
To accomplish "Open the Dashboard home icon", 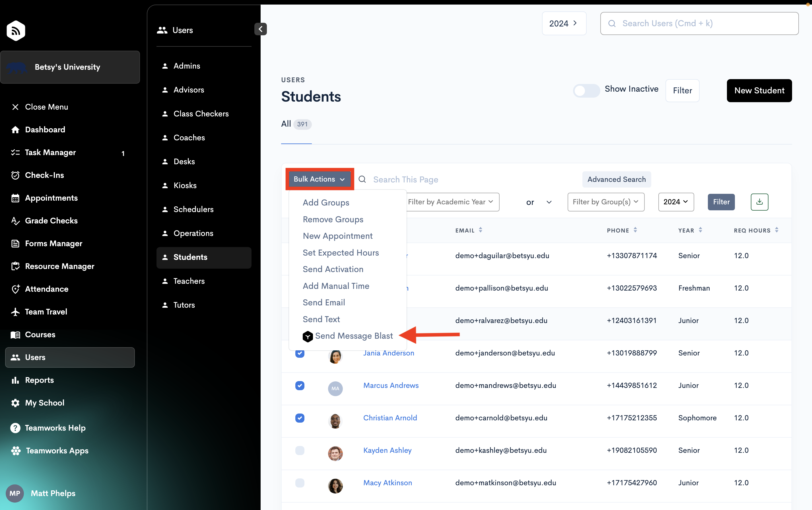I will pos(15,129).
